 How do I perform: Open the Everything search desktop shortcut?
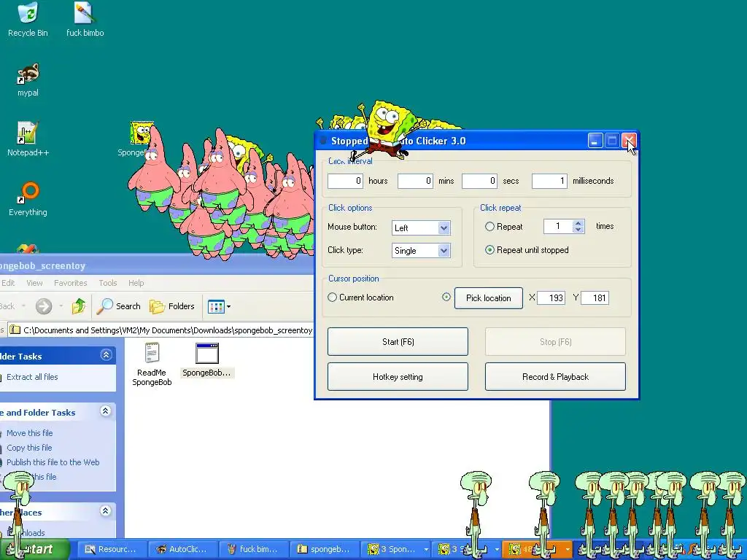(28, 199)
